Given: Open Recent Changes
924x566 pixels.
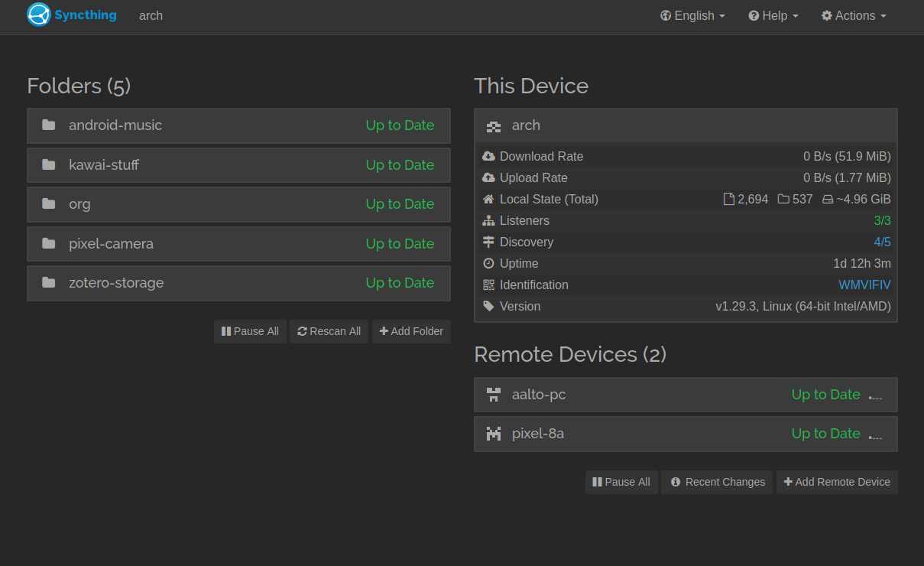Looking at the screenshot, I should tap(717, 482).
